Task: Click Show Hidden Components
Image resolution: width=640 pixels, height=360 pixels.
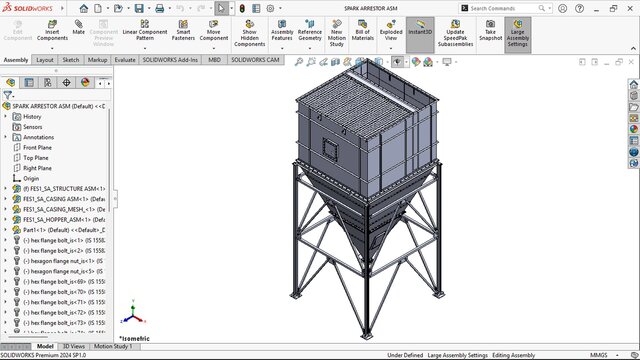Action: (249, 33)
